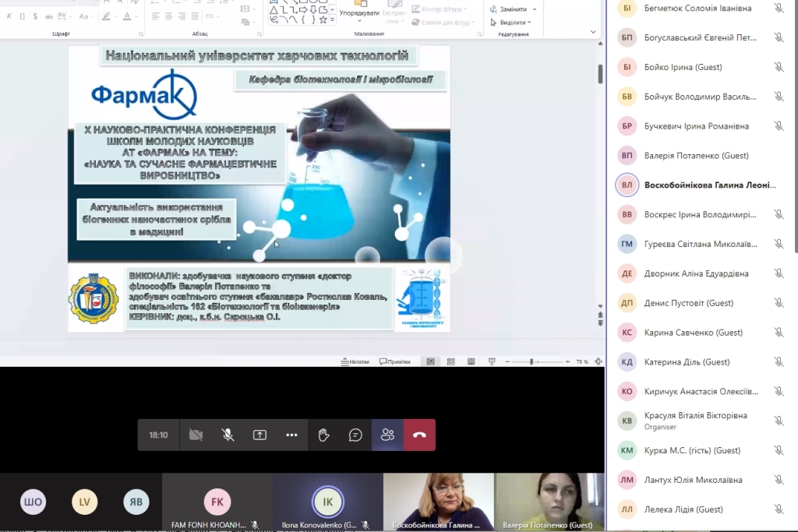This screenshot has height=532, width=798.
Task: Open Абзац paragraph dialog launcher
Action: 260,34
